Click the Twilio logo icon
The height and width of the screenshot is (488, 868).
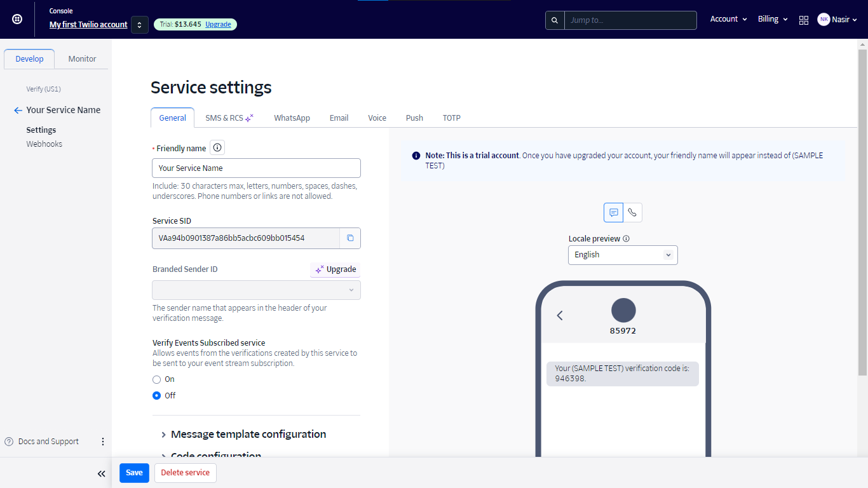[17, 19]
